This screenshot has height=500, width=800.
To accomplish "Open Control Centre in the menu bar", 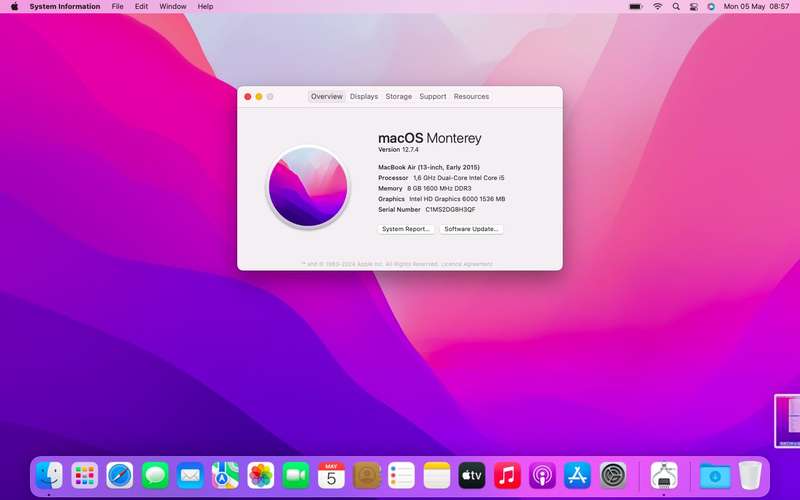I will (x=694, y=7).
